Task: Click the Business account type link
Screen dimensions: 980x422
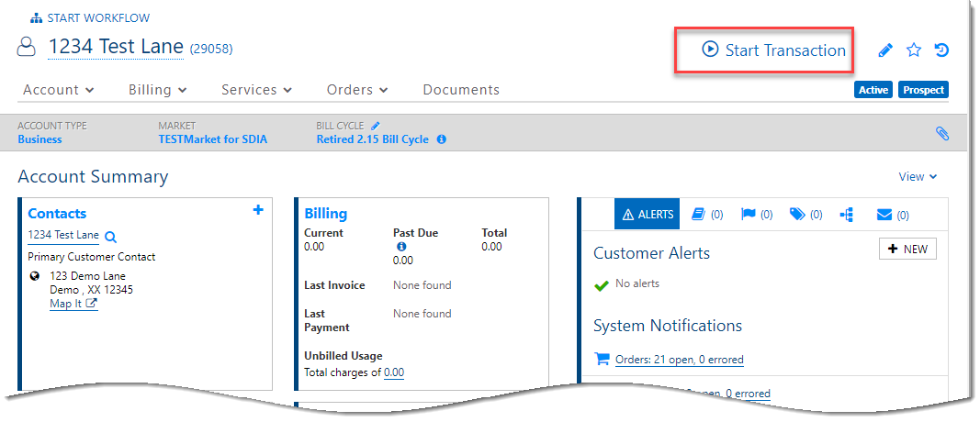Action: [x=40, y=139]
